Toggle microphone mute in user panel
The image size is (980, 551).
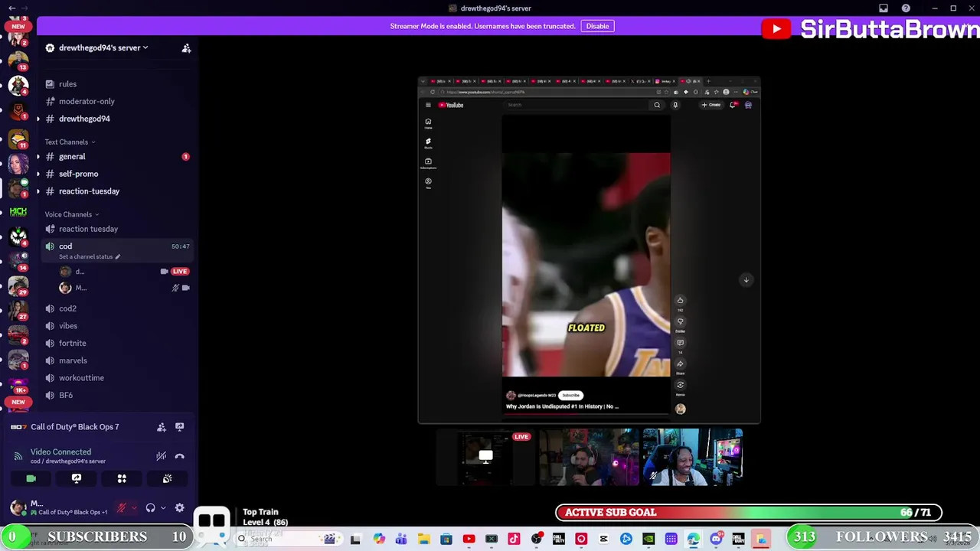tap(121, 507)
